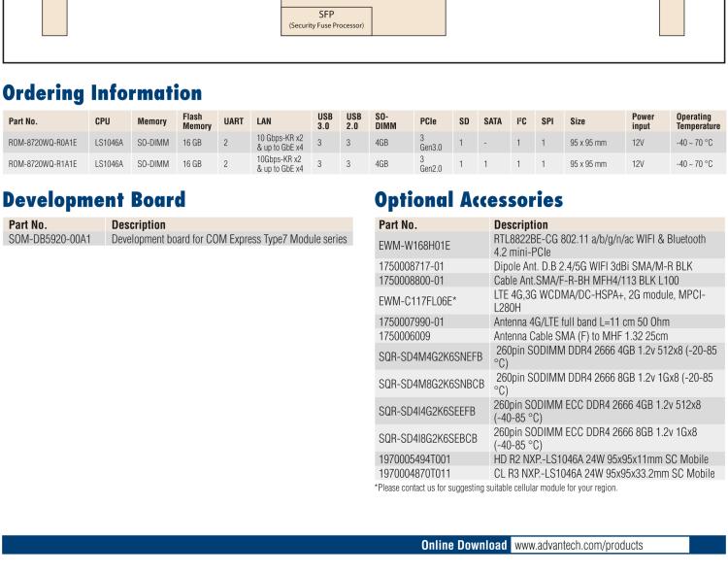The width and height of the screenshot is (728, 574).
Task: Click the Operating Temperature column header
Action: tap(697, 120)
